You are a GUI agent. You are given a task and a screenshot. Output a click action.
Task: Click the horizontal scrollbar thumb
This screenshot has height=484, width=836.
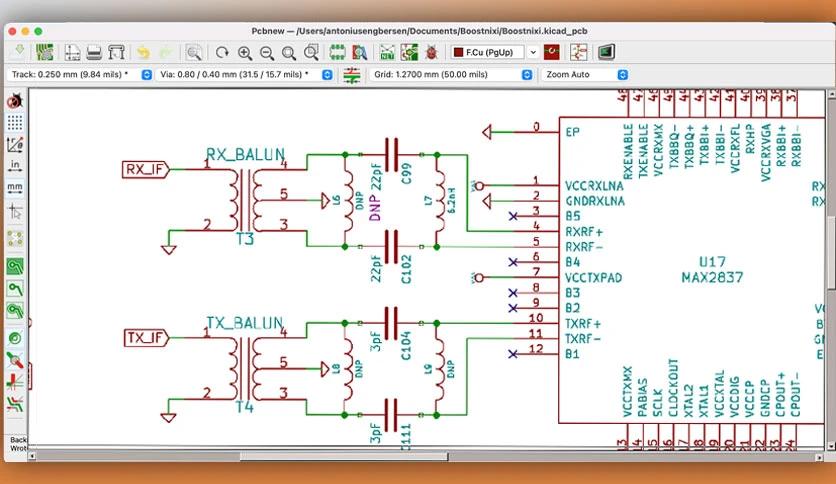point(344,456)
